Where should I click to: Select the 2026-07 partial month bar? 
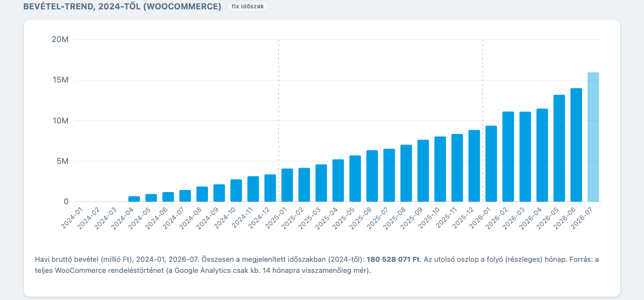(x=593, y=137)
